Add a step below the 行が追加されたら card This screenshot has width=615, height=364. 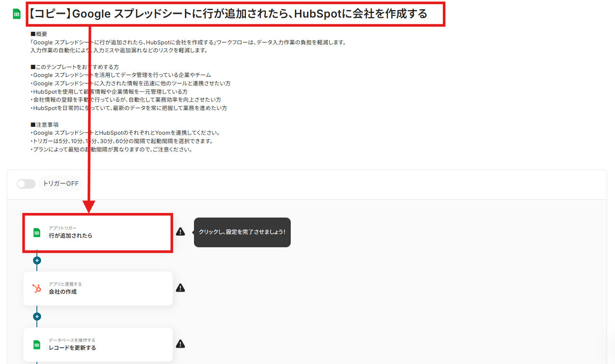37,261
